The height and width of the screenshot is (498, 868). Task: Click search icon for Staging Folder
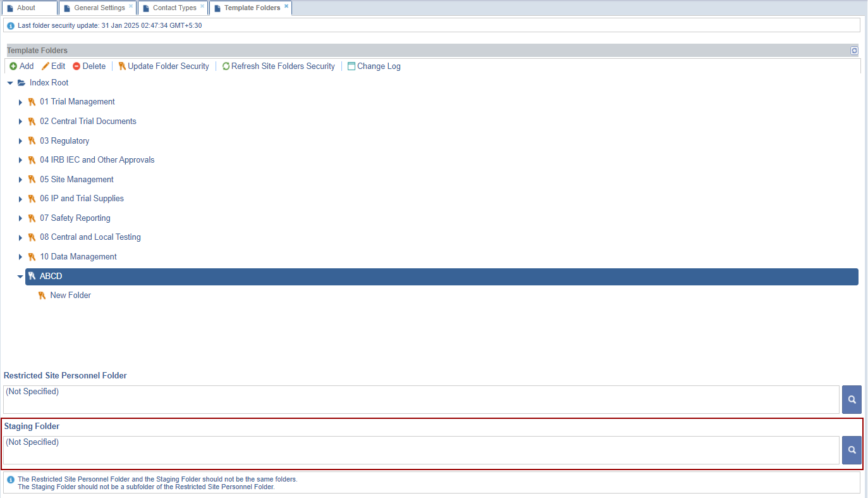852,450
